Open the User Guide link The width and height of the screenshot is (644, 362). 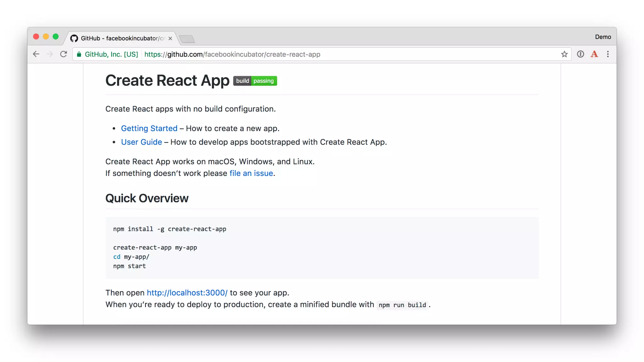141,142
